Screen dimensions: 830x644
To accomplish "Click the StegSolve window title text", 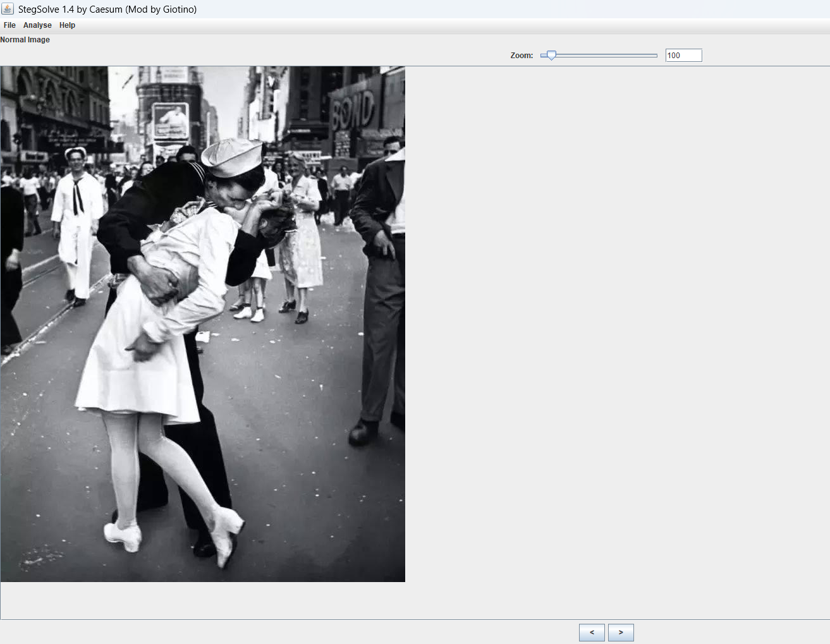I will click(x=107, y=9).
